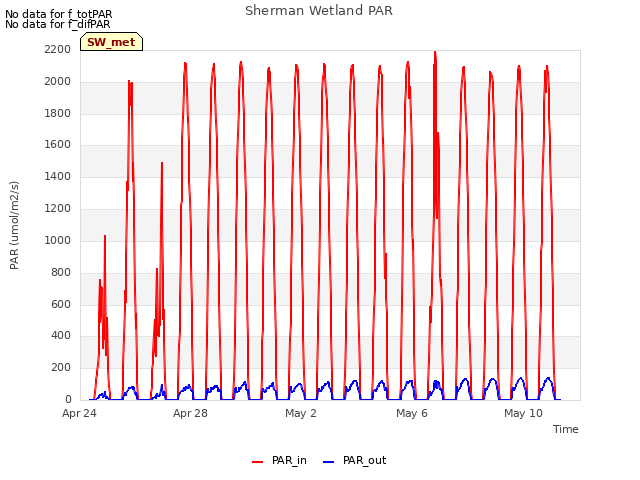The height and width of the screenshot is (480, 640).
Task: Click the Apr 24 x-axis tick label
Action: (79, 413)
